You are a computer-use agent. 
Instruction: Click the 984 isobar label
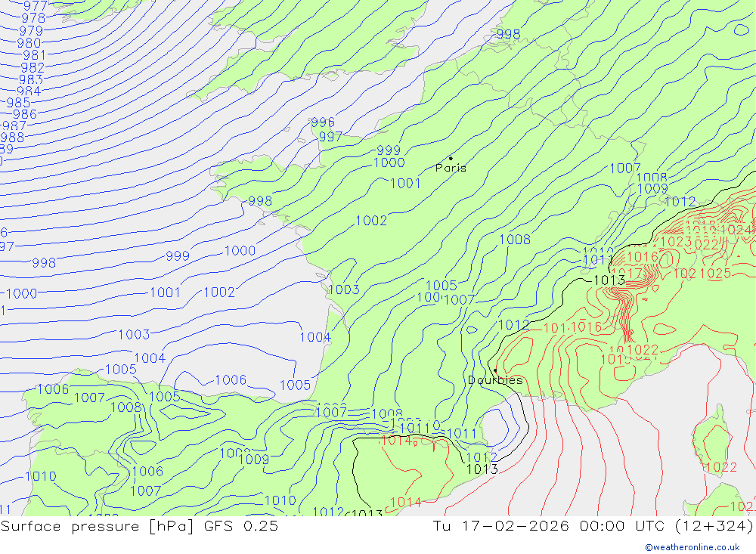tap(29, 91)
